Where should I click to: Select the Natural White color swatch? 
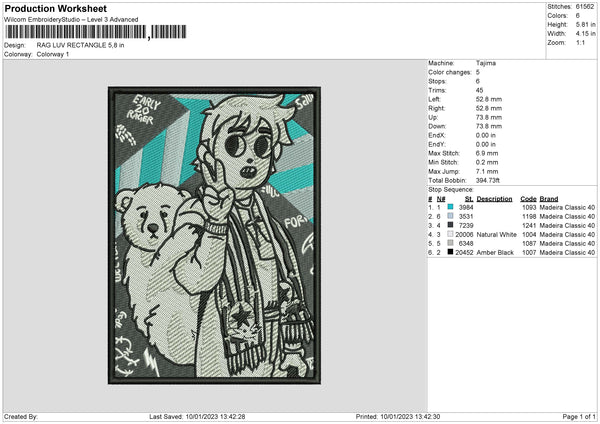click(x=450, y=234)
